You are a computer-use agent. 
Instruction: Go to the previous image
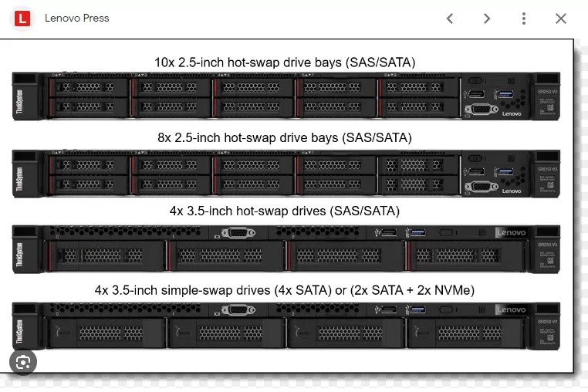click(450, 19)
